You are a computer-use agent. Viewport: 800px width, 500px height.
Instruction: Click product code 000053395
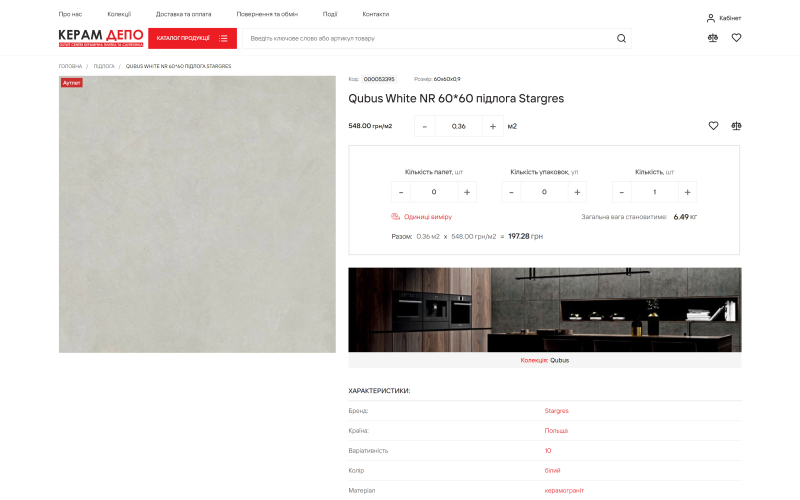(379, 79)
